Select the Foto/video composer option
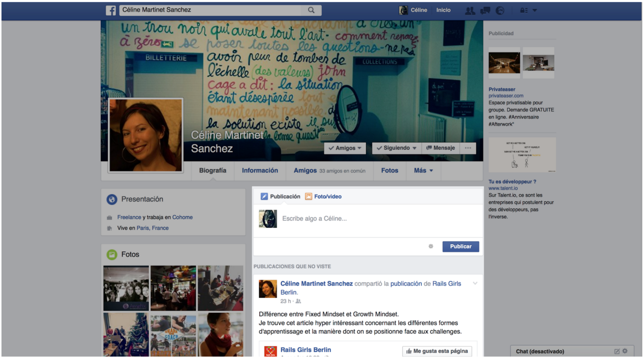Viewport: 644px width, 358px height. (x=323, y=196)
